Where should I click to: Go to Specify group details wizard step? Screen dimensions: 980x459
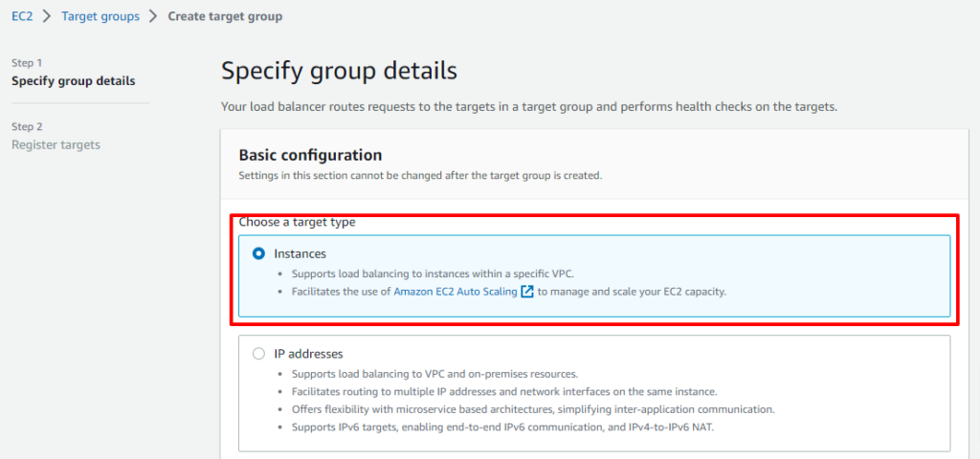tap(74, 81)
